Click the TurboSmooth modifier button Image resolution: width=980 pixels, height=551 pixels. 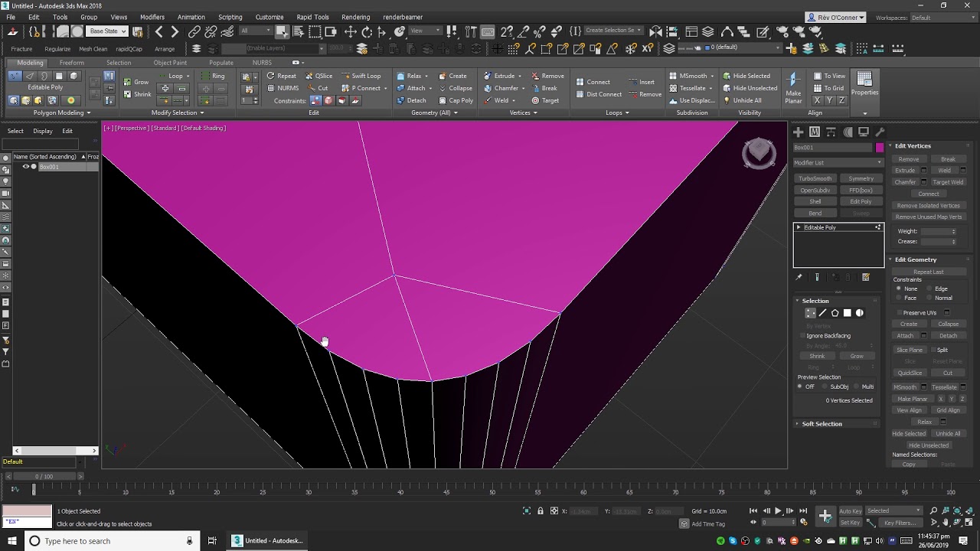tap(815, 178)
